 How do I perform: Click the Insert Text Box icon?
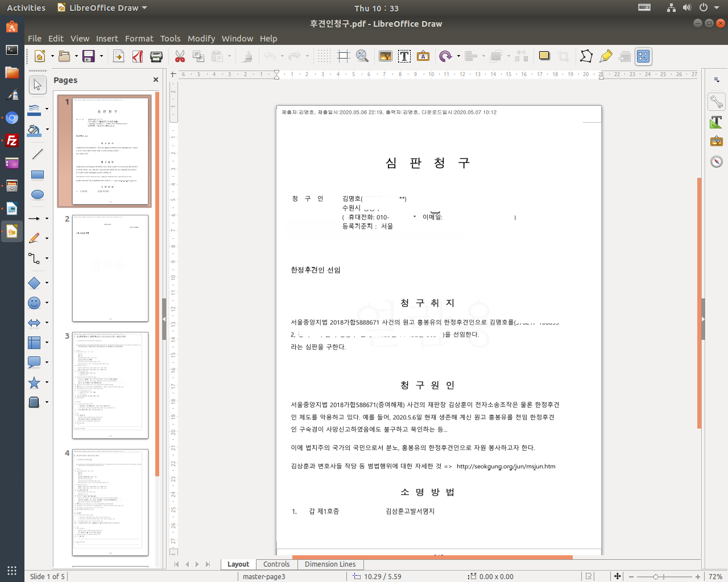(x=404, y=56)
